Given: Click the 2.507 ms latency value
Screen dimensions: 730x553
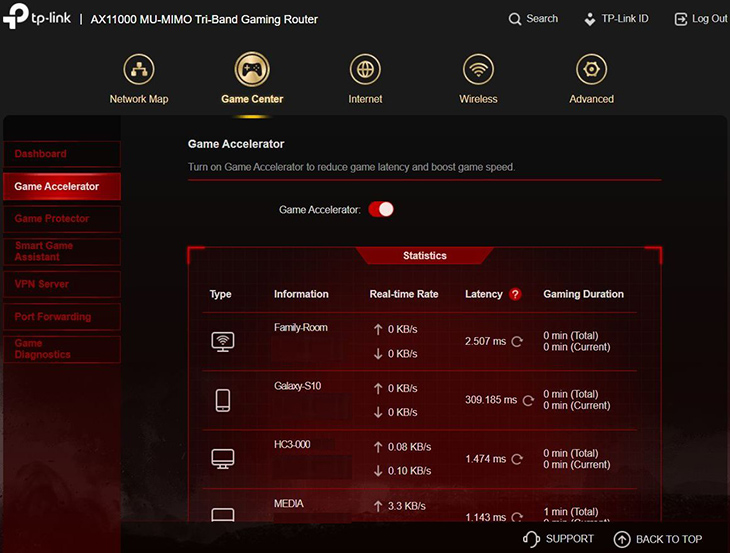Looking at the screenshot, I should [x=486, y=341].
